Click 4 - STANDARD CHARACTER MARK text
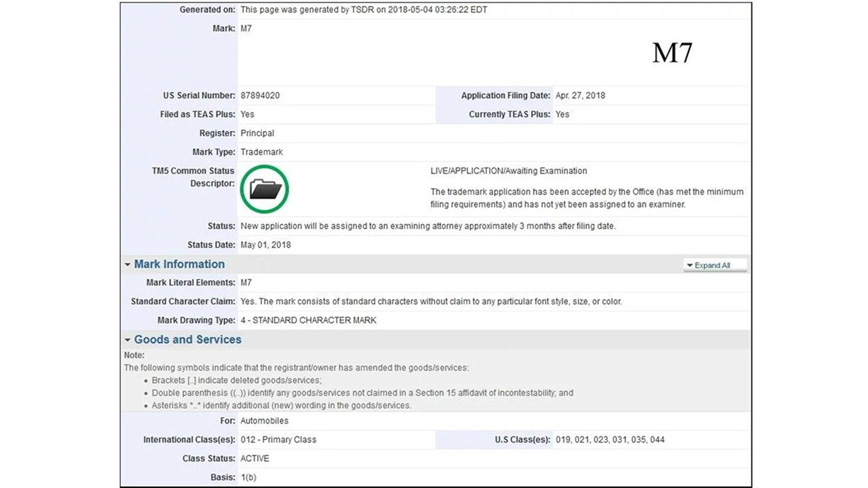The height and width of the screenshot is (488, 868). [x=308, y=320]
